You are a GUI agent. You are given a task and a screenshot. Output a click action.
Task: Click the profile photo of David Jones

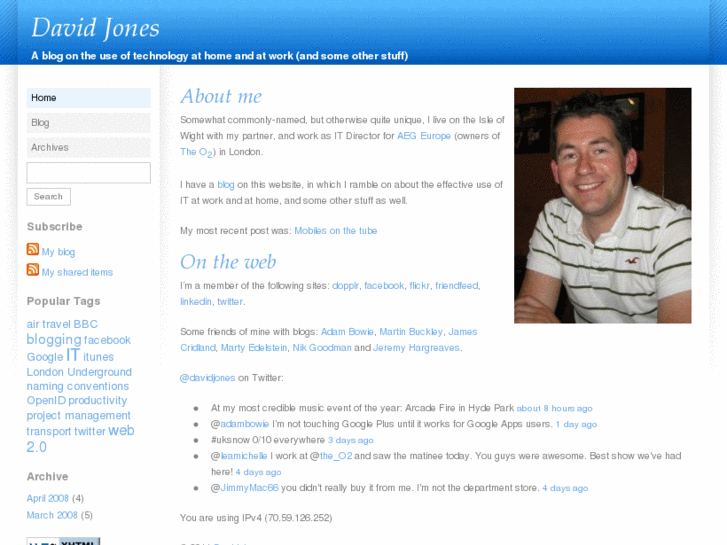coord(603,205)
